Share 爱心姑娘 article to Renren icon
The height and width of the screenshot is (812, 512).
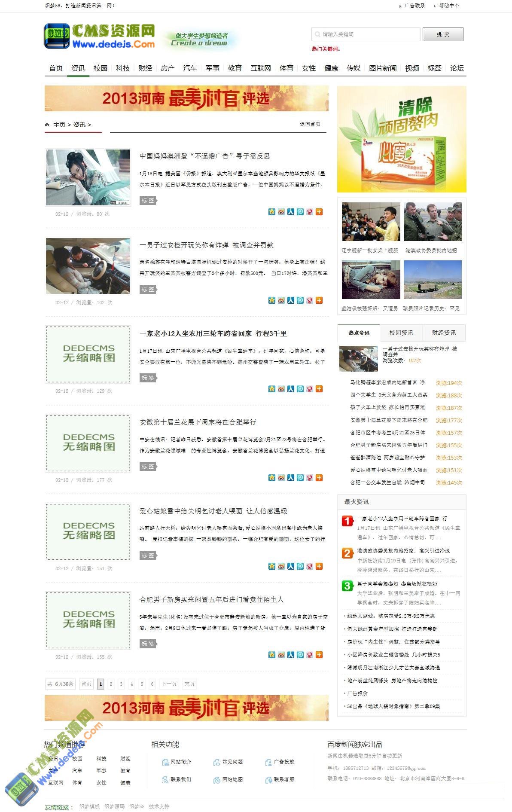(290, 566)
